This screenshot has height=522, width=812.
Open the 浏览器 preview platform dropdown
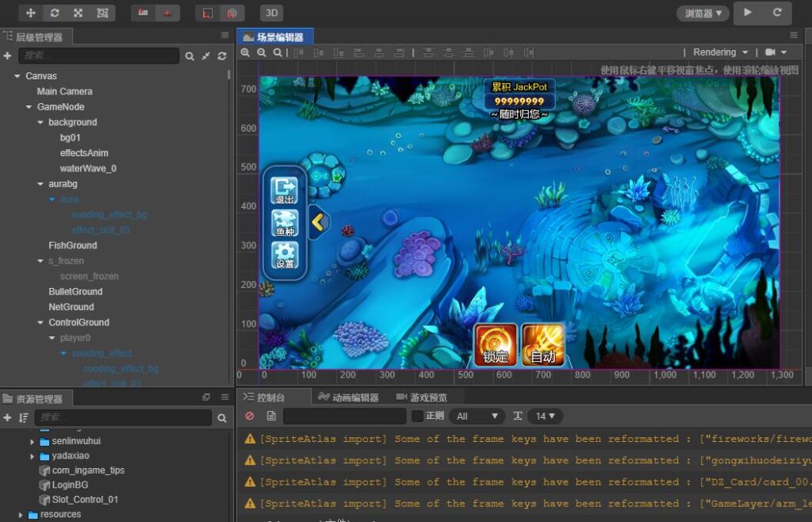tap(703, 13)
